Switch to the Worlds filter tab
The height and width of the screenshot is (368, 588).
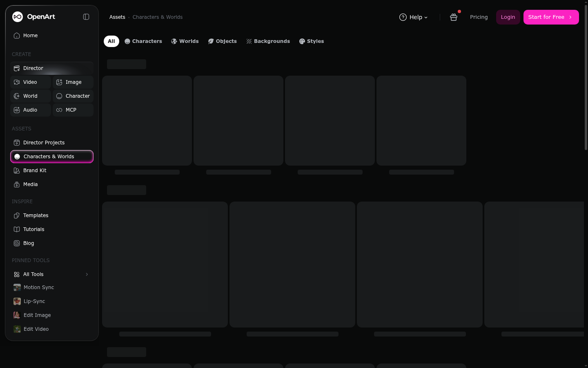pyautogui.click(x=185, y=41)
